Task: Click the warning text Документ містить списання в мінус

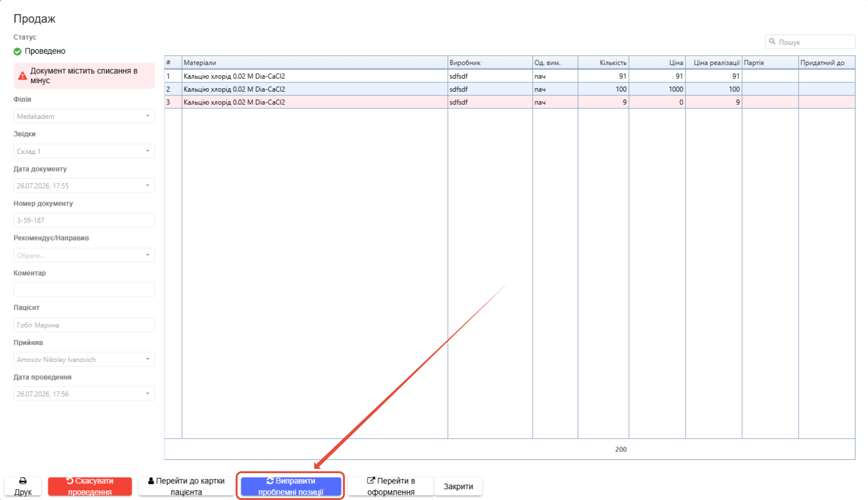Action: 84,76
